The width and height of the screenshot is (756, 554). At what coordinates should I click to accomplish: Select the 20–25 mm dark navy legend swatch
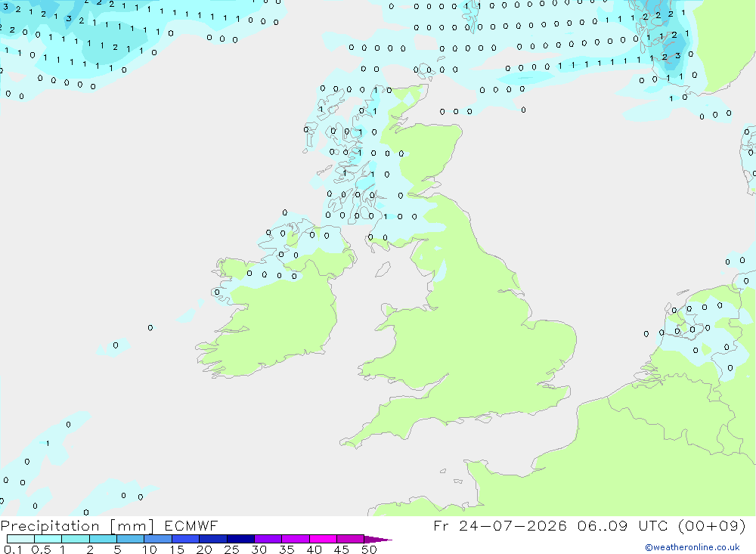point(212,539)
